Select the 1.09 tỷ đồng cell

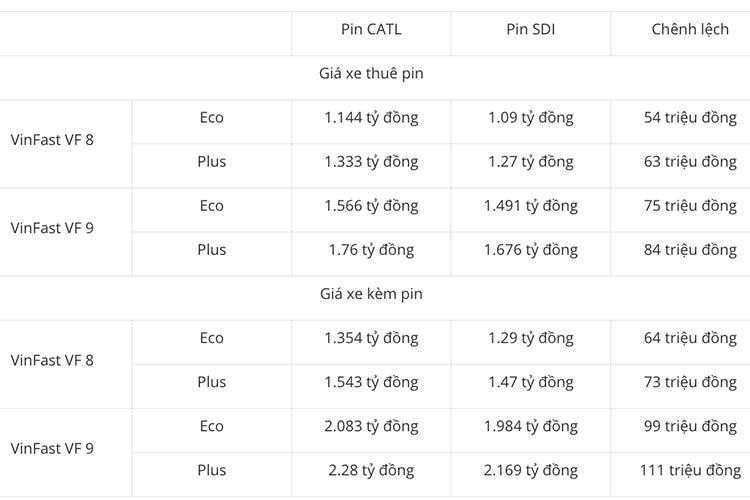coord(531,118)
